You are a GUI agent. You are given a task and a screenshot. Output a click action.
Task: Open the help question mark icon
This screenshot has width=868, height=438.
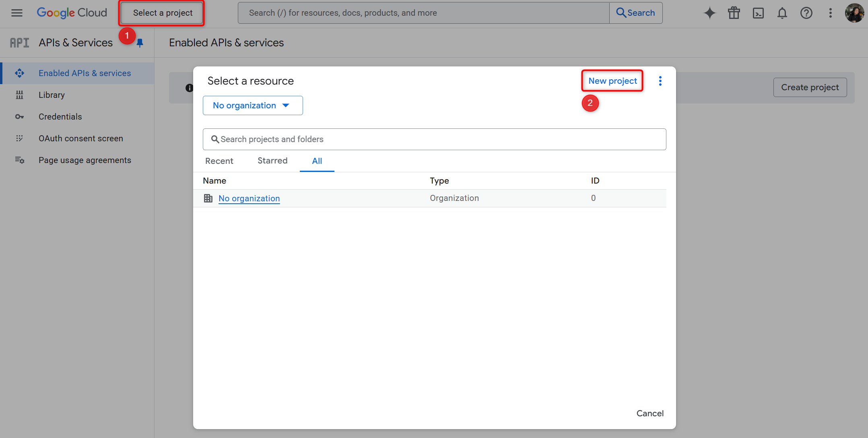pyautogui.click(x=806, y=12)
